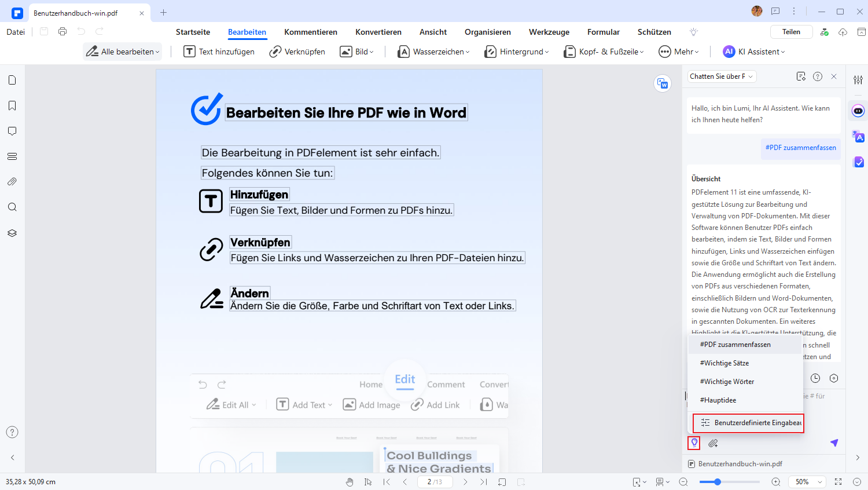Open the comments sidebar panel icon
The image size is (868, 490).
point(12,131)
